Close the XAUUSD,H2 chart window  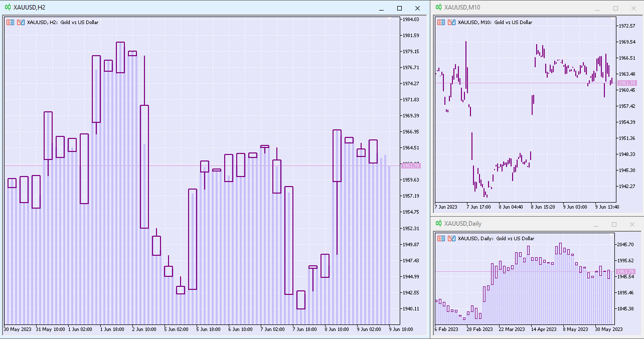pyautogui.click(x=417, y=8)
